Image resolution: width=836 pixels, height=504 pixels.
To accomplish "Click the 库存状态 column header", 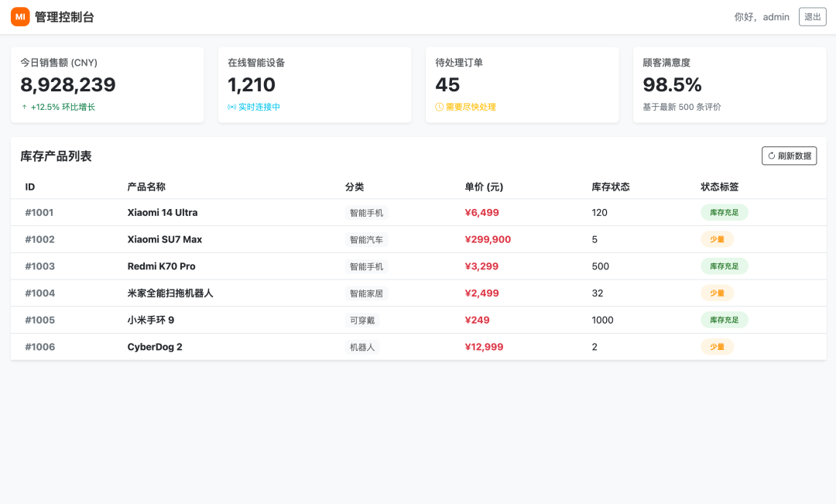I will (611, 187).
